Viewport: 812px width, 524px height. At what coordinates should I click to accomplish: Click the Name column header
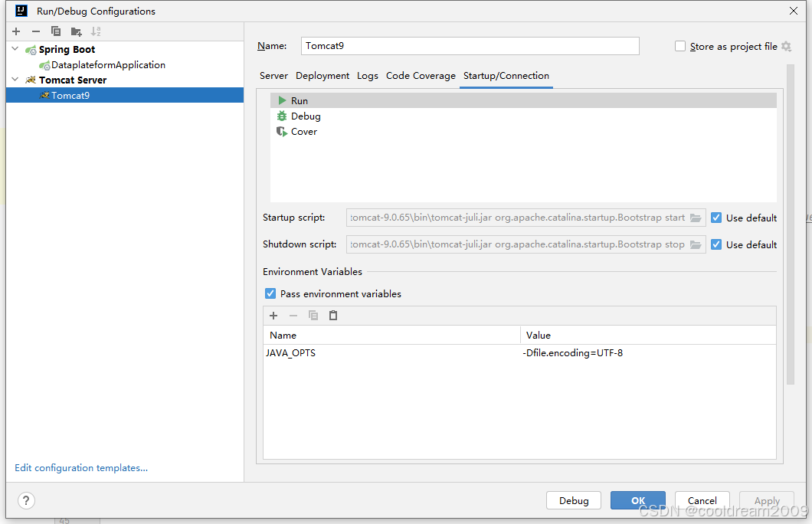point(391,335)
